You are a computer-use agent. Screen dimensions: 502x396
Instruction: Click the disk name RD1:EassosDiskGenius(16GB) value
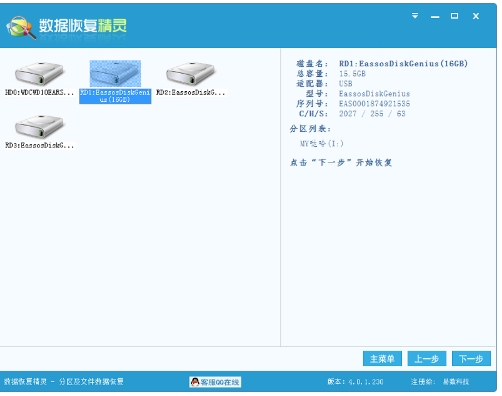403,63
